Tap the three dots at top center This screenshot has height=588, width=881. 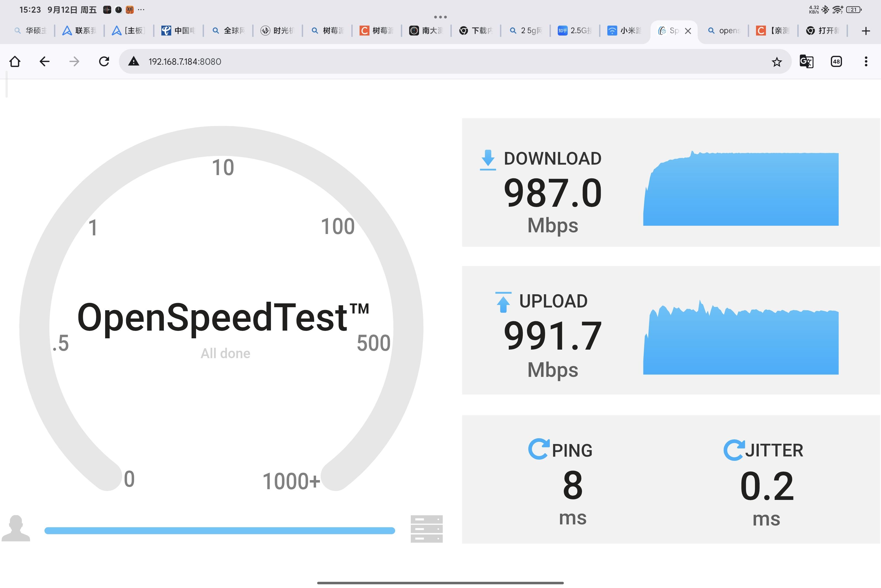[x=440, y=17]
